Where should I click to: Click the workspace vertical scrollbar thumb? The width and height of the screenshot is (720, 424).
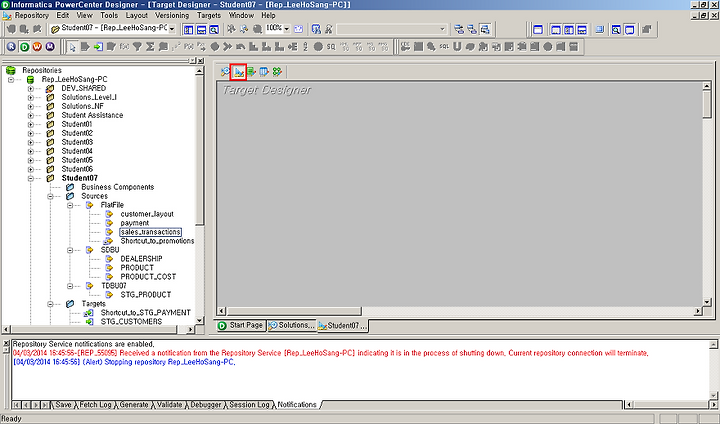(x=707, y=104)
